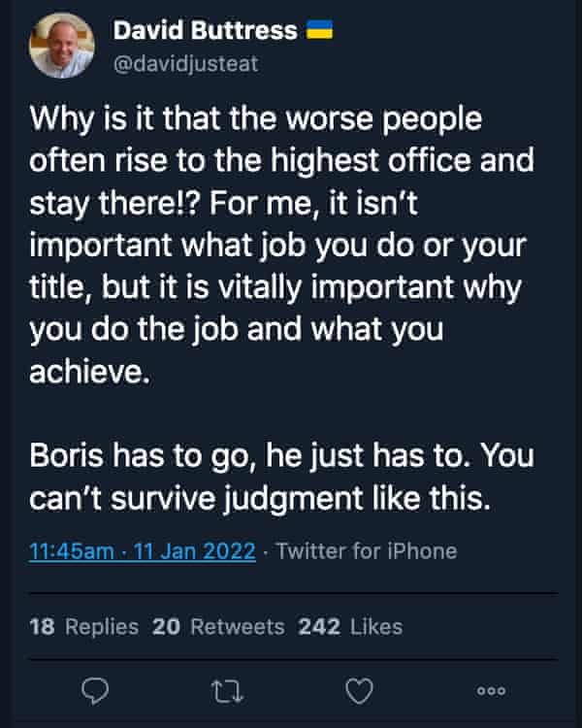View the 18 Replies count
This screenshot has width=582, height=728.
[x=83, y=626]
